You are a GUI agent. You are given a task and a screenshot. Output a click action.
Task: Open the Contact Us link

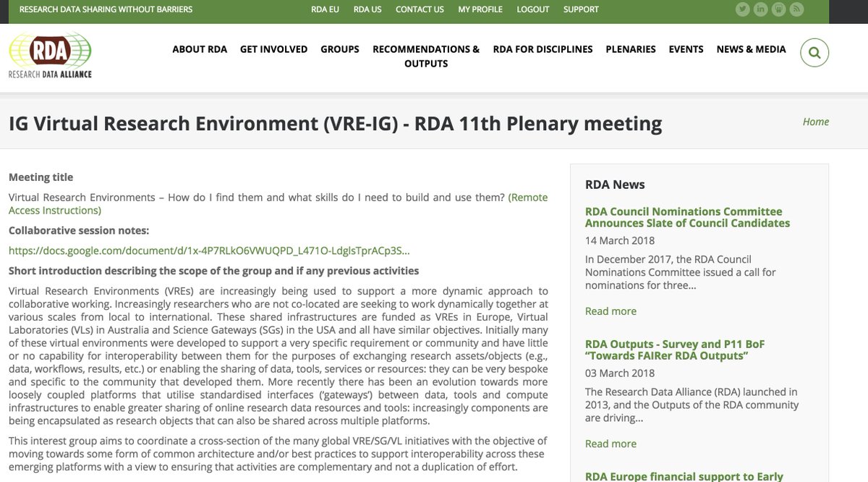tap(420, 9)
